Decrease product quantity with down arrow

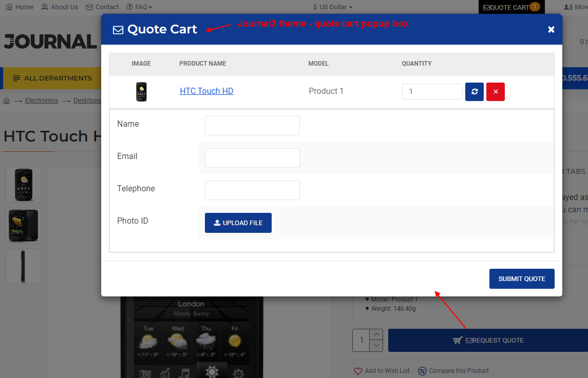point(376,346)
